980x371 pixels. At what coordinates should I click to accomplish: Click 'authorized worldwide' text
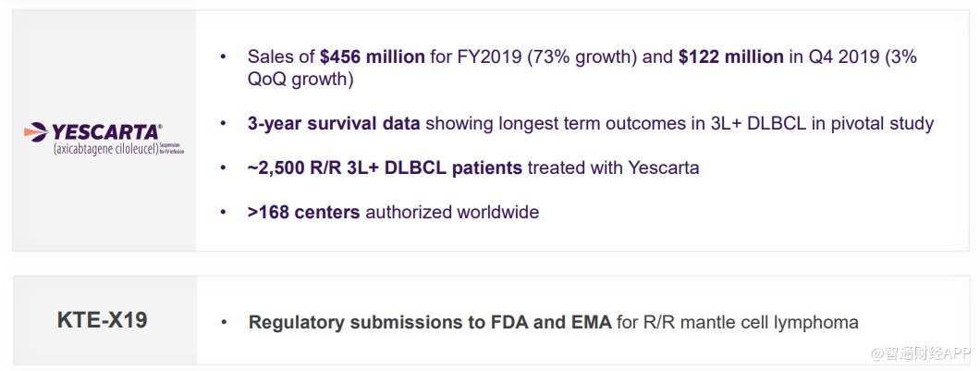[x=452, y=212]
